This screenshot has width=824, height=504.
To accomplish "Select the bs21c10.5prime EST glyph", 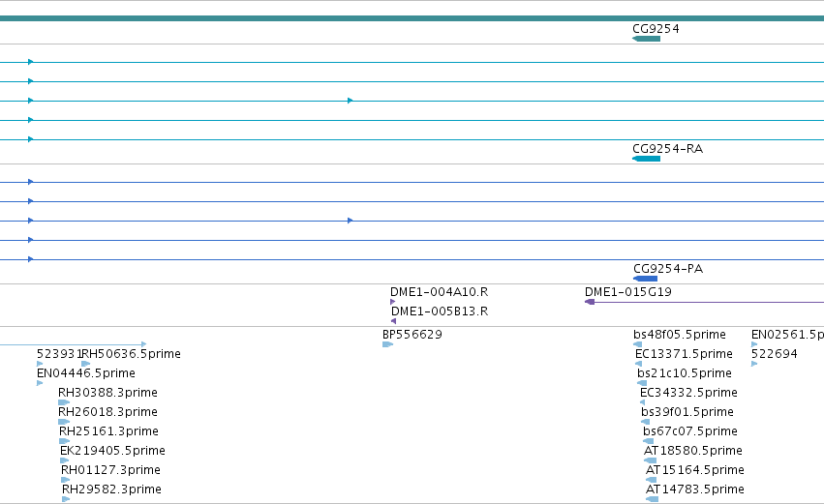I will 642,383.
